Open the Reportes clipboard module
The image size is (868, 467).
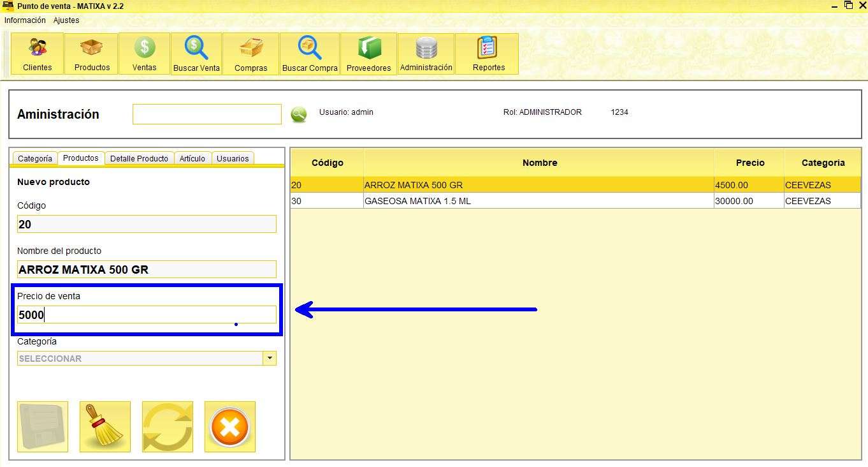(489, 54)
